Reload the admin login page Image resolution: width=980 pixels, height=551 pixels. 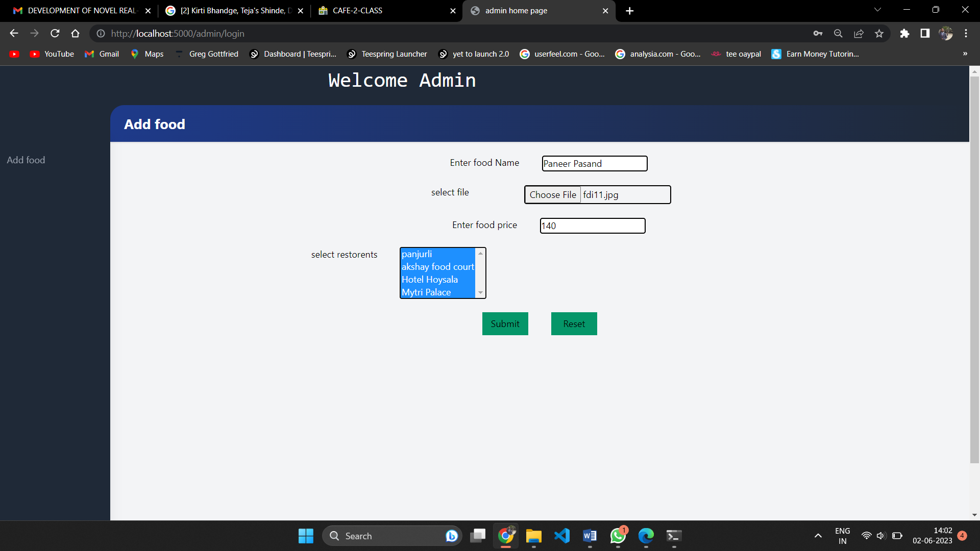[x=55, y=33]
